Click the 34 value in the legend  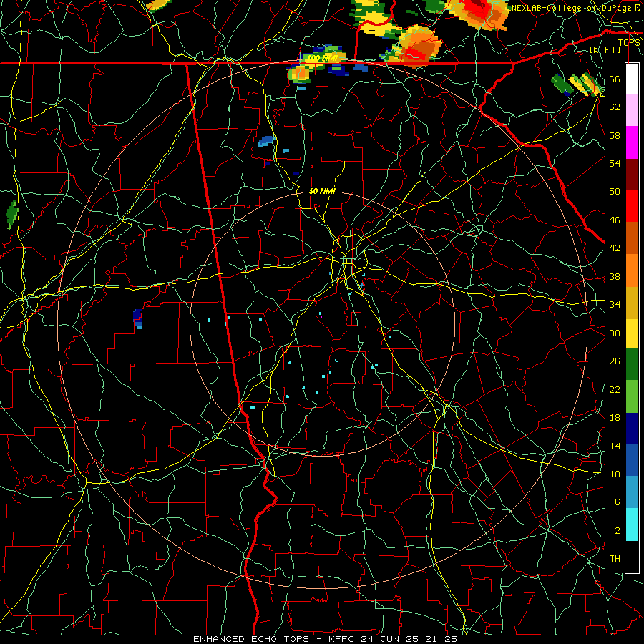click(615, 305)
